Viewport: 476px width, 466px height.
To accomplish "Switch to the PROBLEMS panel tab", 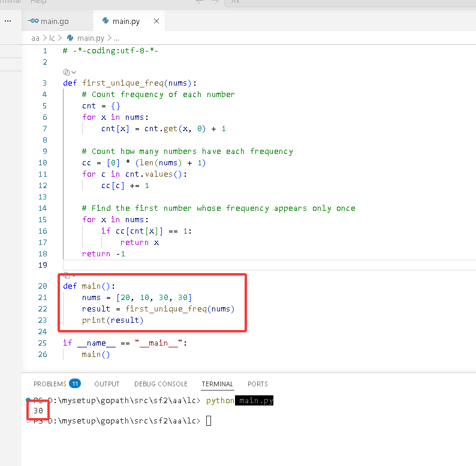I will tap(50, 384).
